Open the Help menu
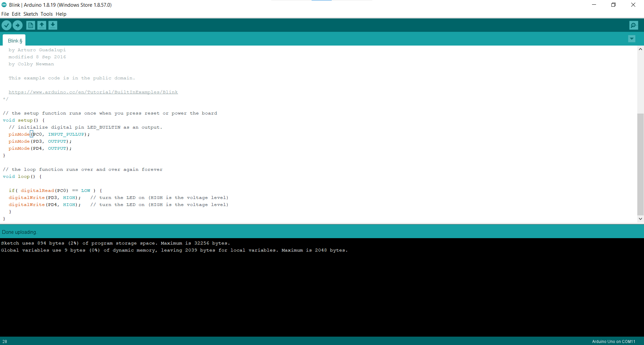This screenshot has height=345, width=644. 61,14
